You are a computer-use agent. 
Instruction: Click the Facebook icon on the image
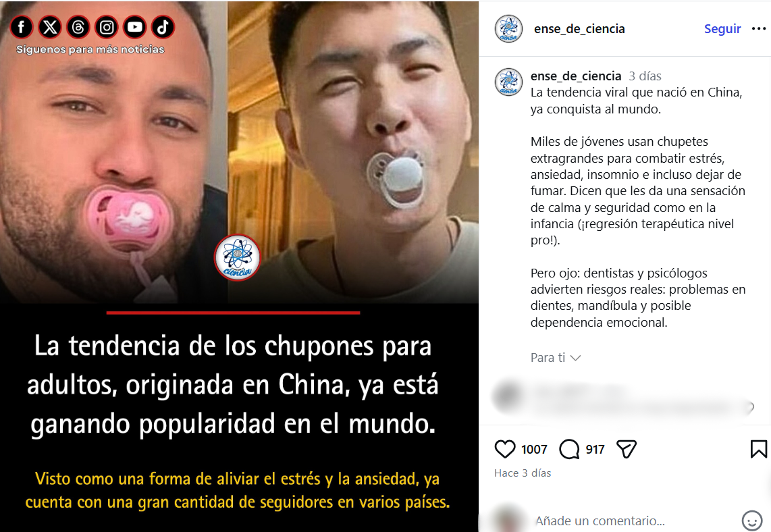pos(21,27)
